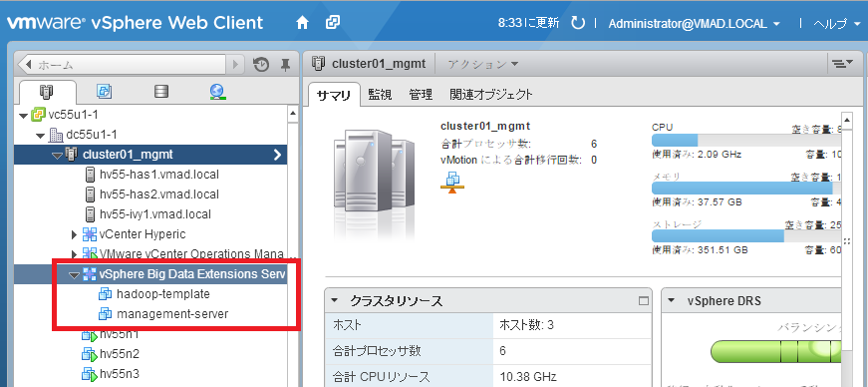
Task: Select host hv55-has2.vmad.local
Action: (x=159, y=194)
